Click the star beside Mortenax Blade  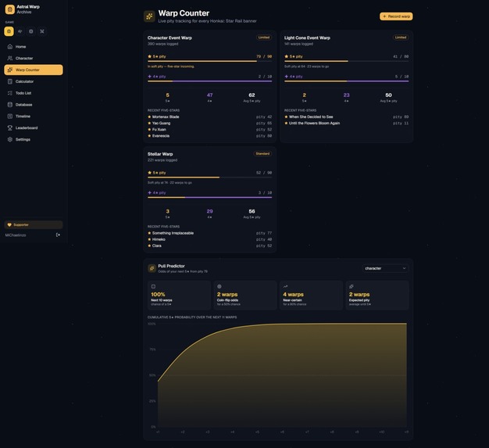pyautogui.click(x=149, y=116)
